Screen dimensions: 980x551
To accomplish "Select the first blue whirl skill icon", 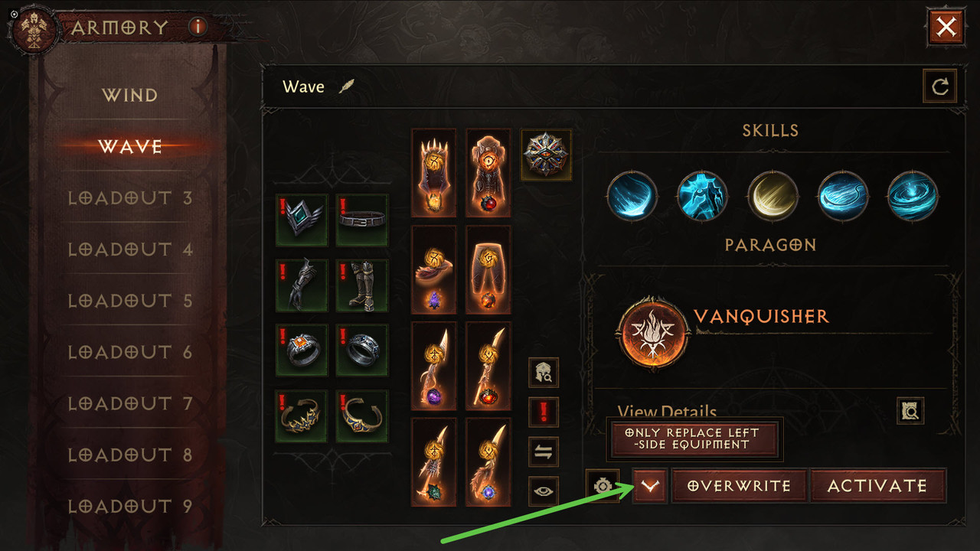I will click(632, 196).
